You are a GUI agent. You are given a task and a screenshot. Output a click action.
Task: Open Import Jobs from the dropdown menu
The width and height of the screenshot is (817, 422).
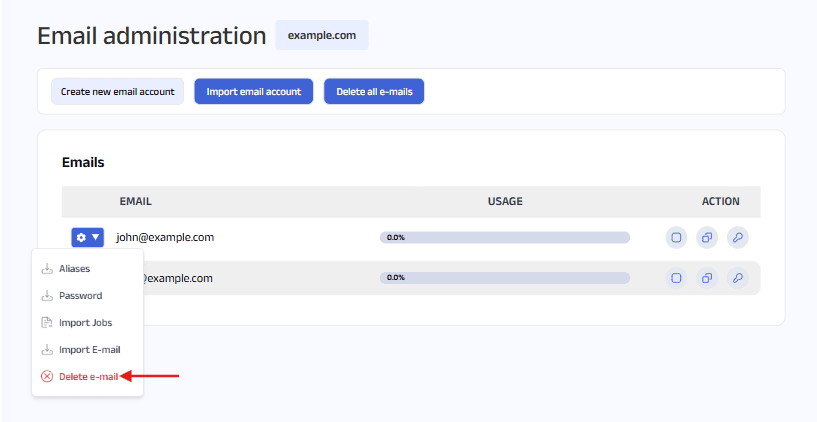[85, 323]
